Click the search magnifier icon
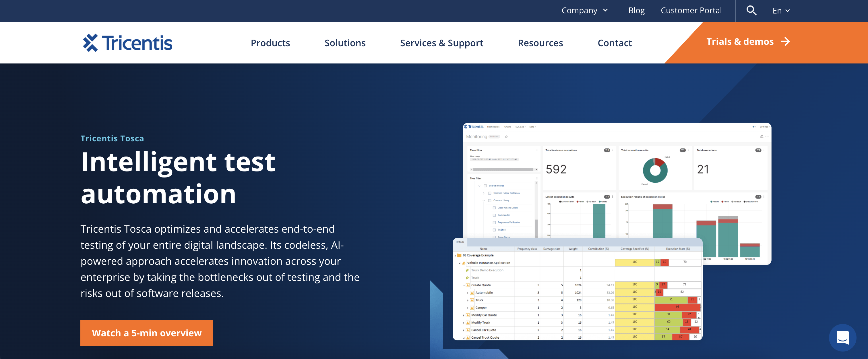 (751, 11)
